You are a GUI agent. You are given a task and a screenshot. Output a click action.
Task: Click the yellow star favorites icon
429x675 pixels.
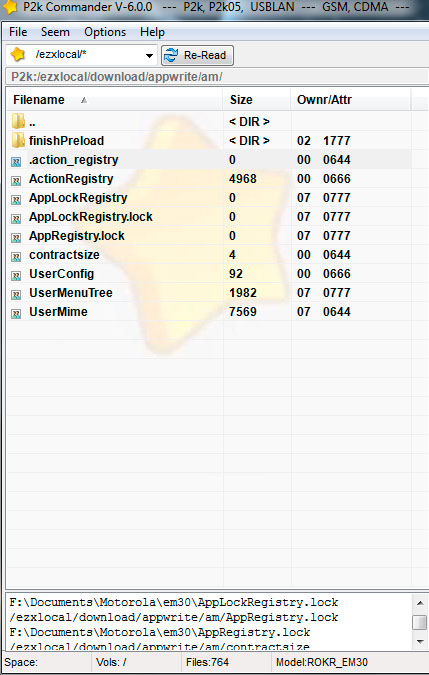(x=18, y=55)
